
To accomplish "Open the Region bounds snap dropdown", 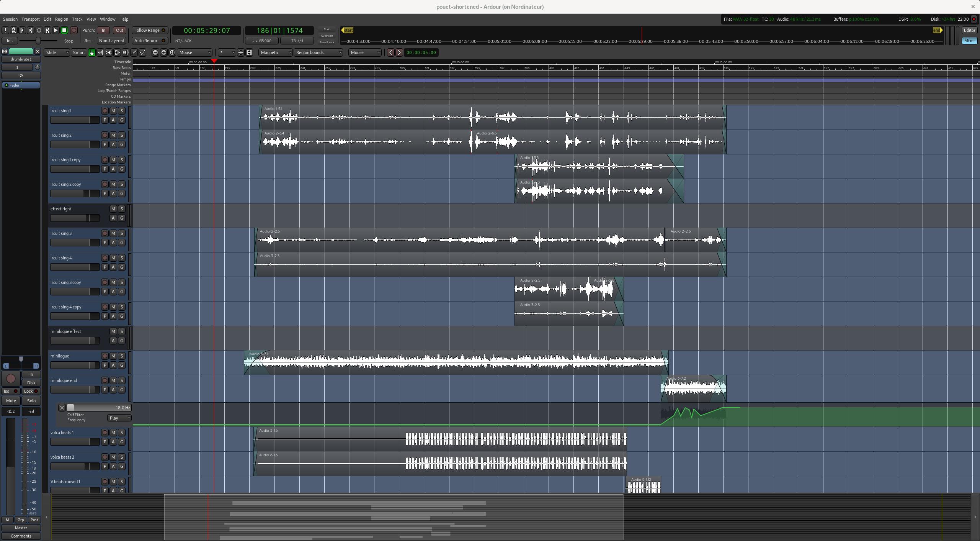I will [x=318, y=52].
